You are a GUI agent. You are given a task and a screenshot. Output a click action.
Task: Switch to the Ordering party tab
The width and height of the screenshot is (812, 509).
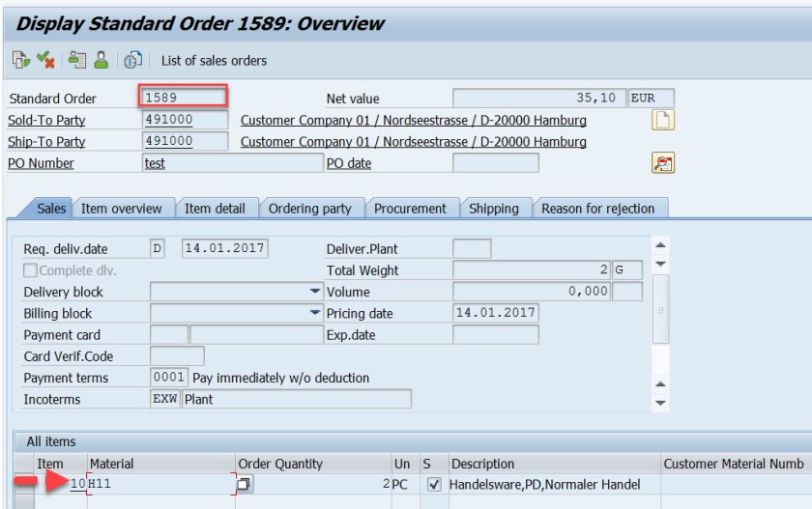[x=309, y=209]
